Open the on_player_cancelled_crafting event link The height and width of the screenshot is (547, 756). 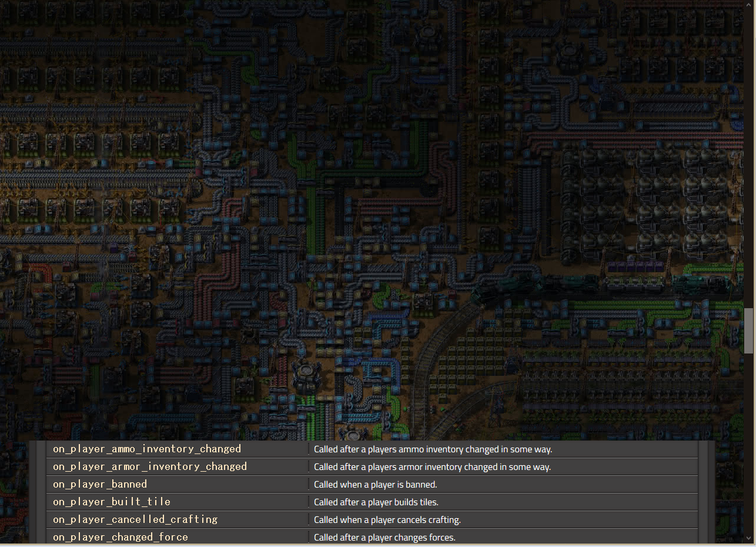135,519
